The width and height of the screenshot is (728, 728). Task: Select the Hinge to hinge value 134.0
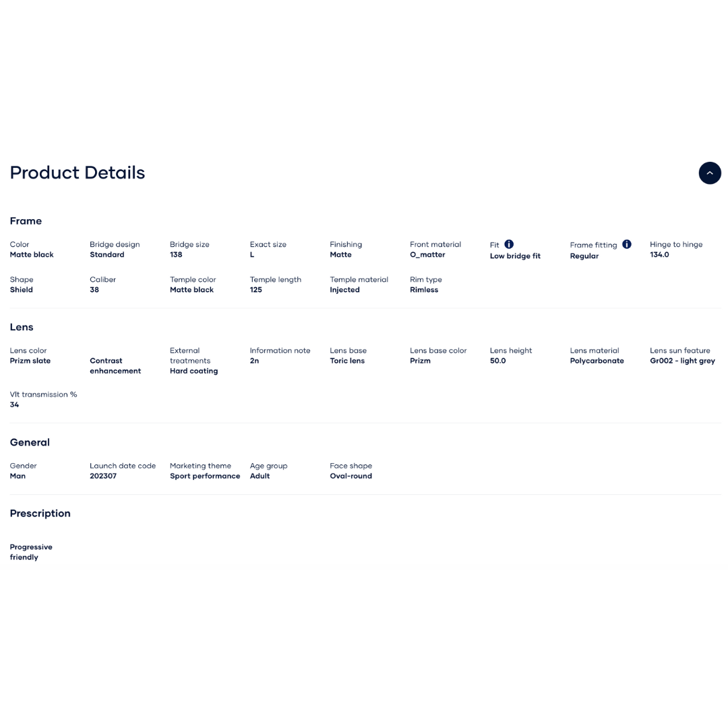(x=659, y=254)
